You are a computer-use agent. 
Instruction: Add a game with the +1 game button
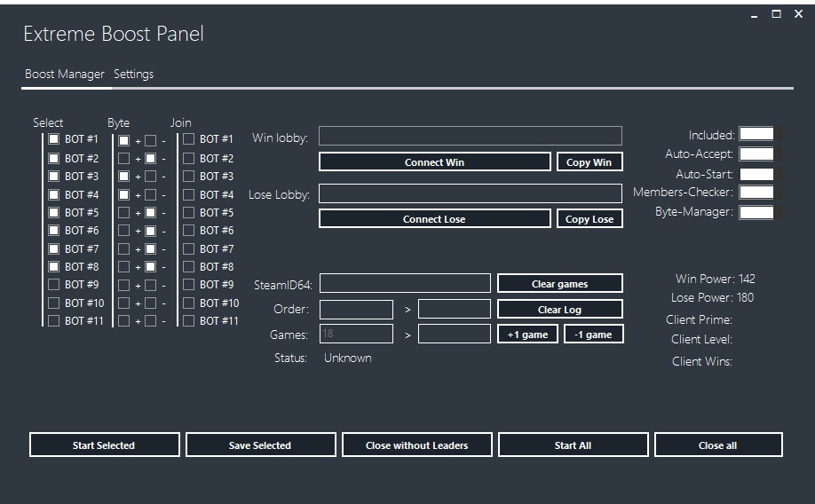pyautogui.click(x=527, y=335)
